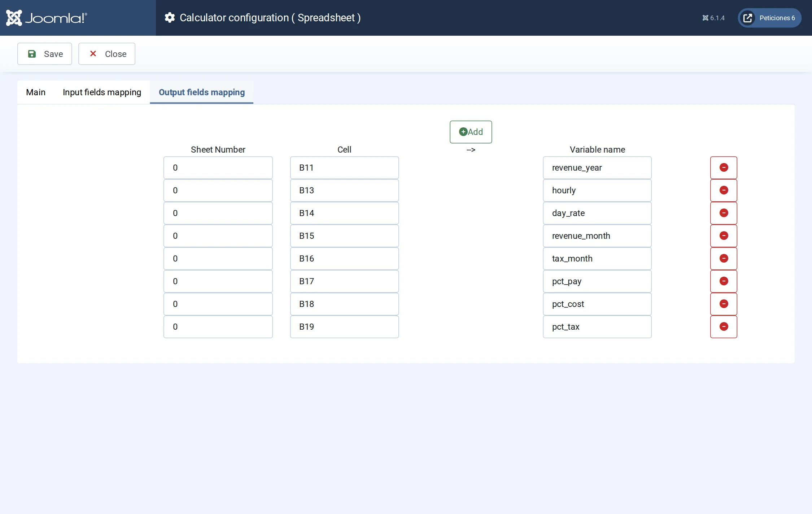Focus the Cell field containing B18
Viewport: 812px width, 514px height.
(x=344, y=304)
